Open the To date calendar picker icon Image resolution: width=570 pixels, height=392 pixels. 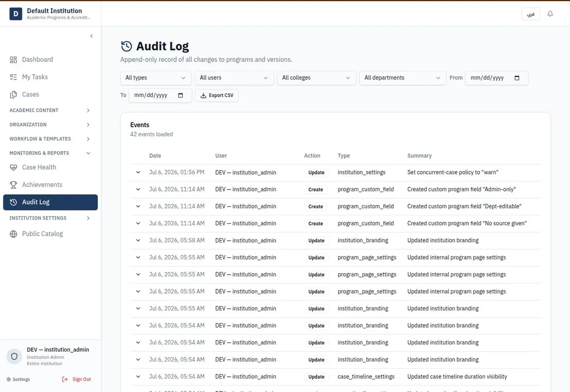tap(180, 95)
